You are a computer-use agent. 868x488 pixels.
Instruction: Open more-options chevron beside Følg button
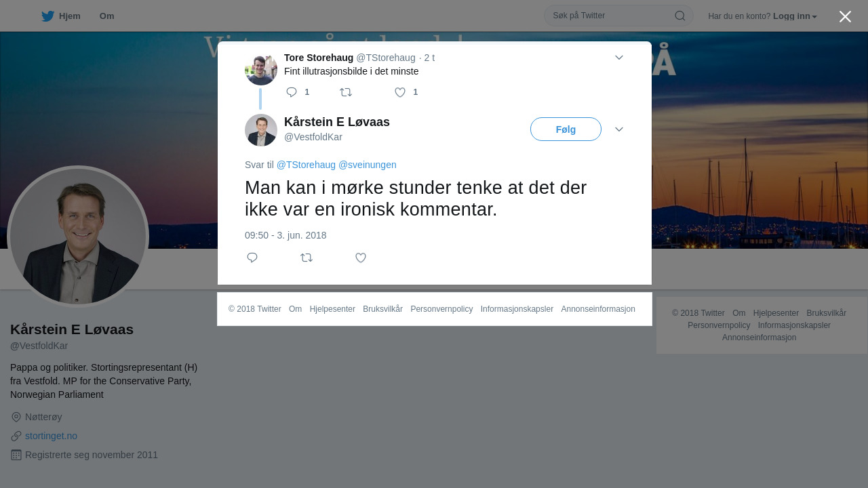point(619,129)
